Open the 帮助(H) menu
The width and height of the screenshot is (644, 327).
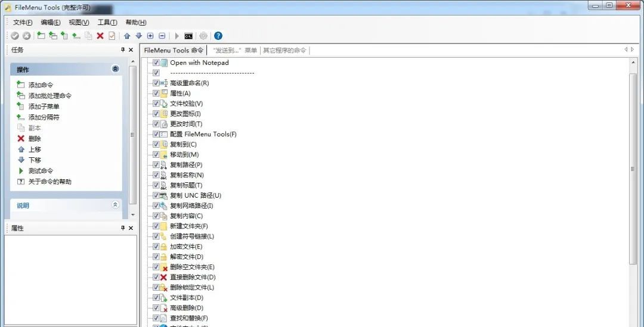[135, 23]
